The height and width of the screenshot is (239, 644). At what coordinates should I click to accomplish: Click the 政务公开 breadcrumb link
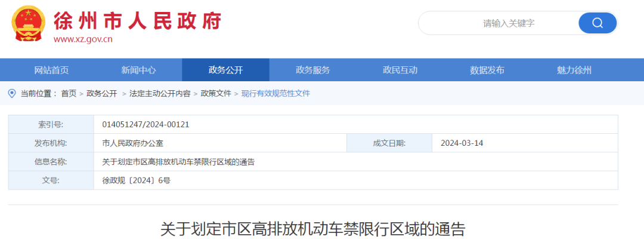click(101, 93)
